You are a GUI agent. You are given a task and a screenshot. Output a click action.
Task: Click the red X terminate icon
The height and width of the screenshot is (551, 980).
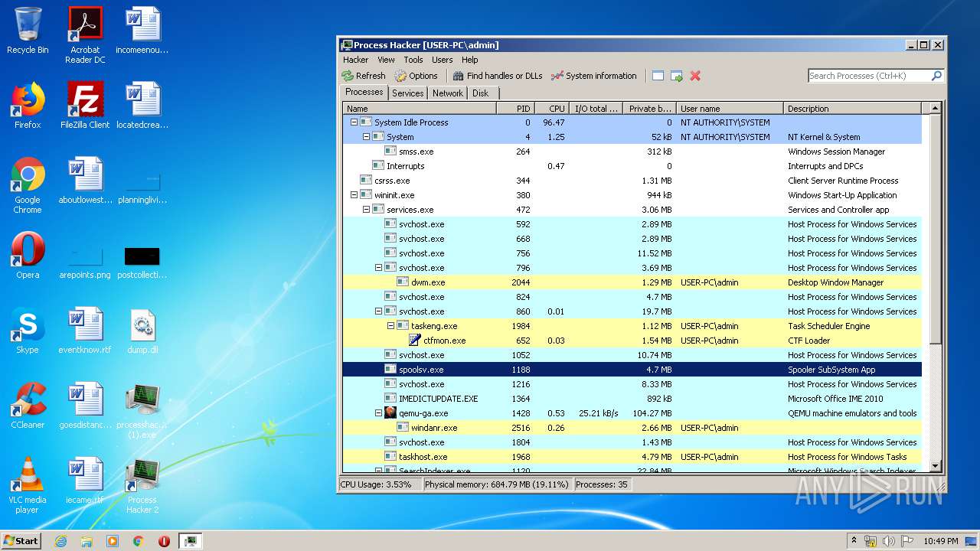[x=695, y=76]
